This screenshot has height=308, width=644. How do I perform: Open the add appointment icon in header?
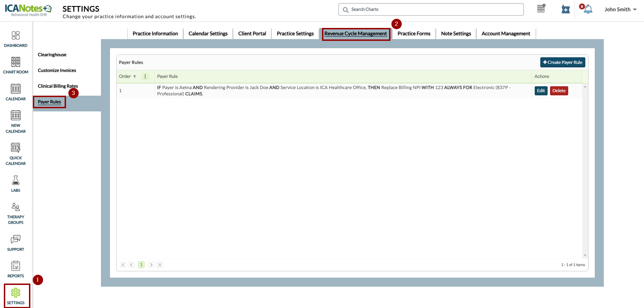tap(565, 9)
